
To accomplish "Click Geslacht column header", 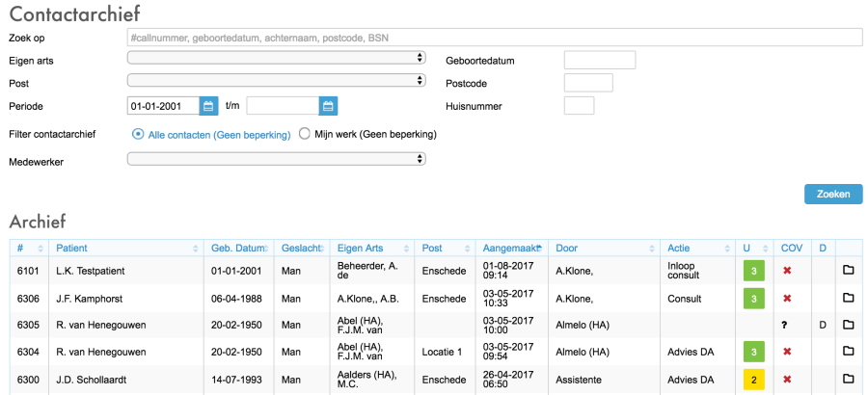I will point(301,249).
